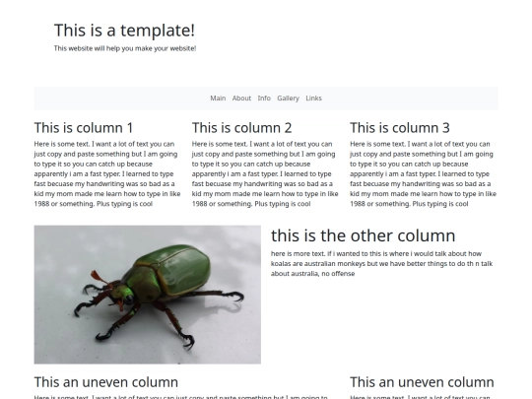The width and height of the screenshot is (532, 399).
Task: Click the 'This is column 1' heading
Action: pos(84,128)
